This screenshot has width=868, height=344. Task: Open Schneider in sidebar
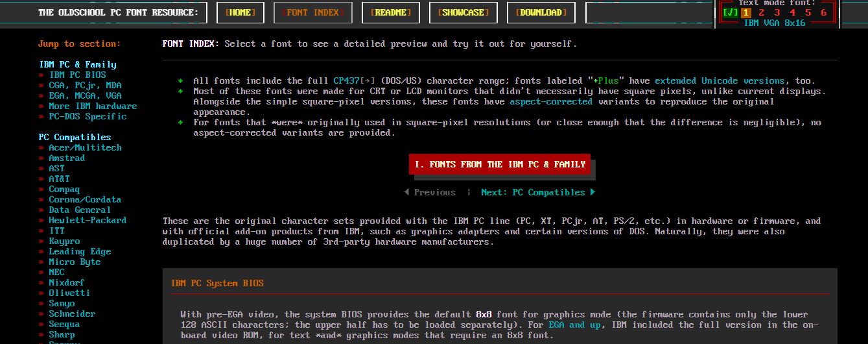[72, 313]
